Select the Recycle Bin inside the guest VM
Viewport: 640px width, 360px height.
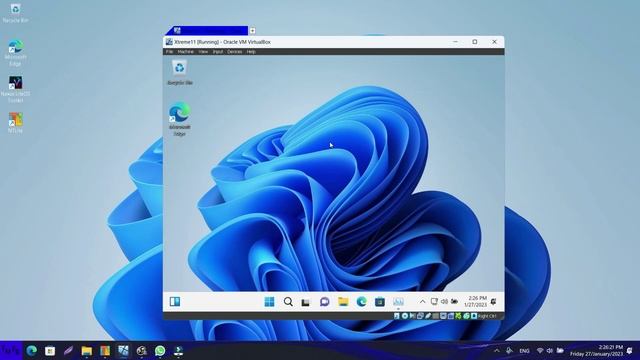click(x=180, y=73)
